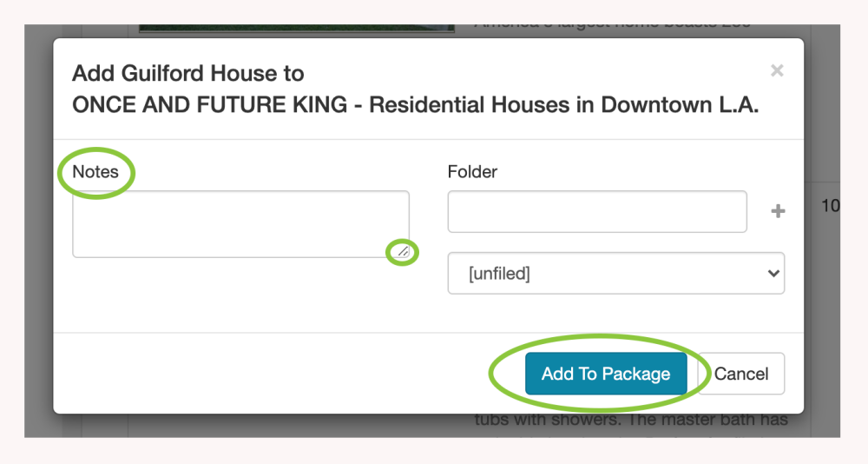This screenshot has width=868, height=464.
Task: Click the partially hidden photo behind the dialog
Action: click(296, 30)
